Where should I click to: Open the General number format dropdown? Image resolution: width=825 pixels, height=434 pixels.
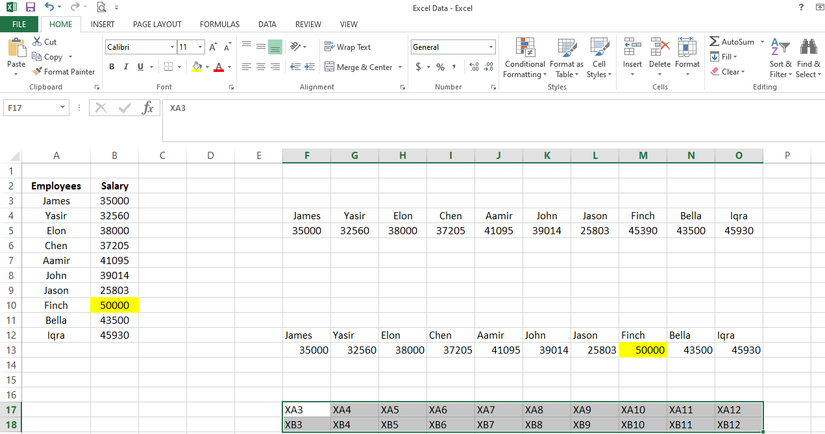coord(491,47)
